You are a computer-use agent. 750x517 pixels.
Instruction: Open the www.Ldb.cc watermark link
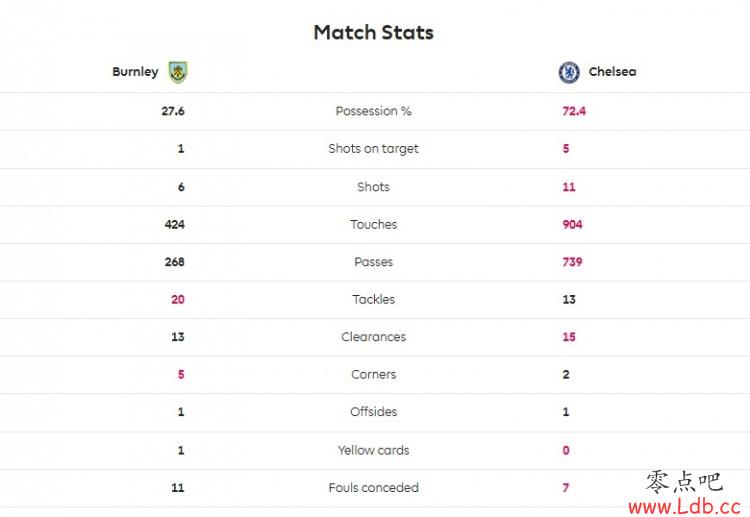tap(684, 506)
